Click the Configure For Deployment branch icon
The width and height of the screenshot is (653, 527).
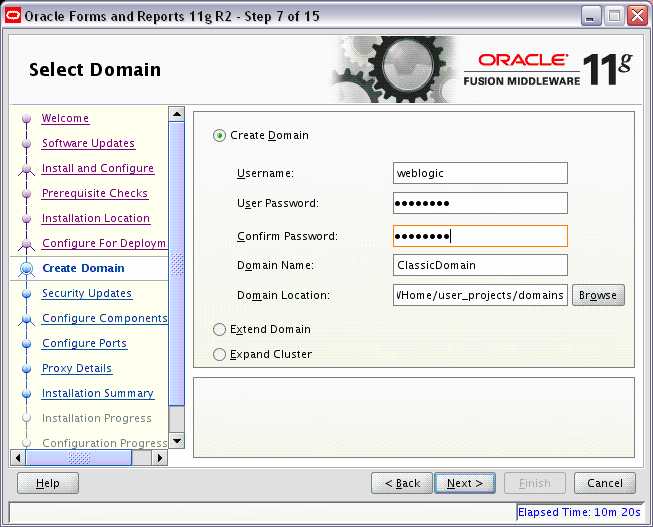pos(27,245)
